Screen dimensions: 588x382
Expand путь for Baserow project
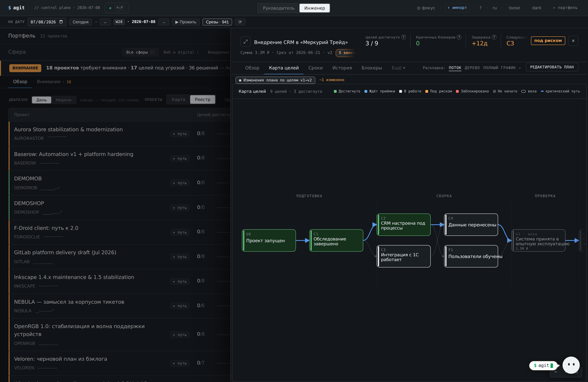point(180,158)
